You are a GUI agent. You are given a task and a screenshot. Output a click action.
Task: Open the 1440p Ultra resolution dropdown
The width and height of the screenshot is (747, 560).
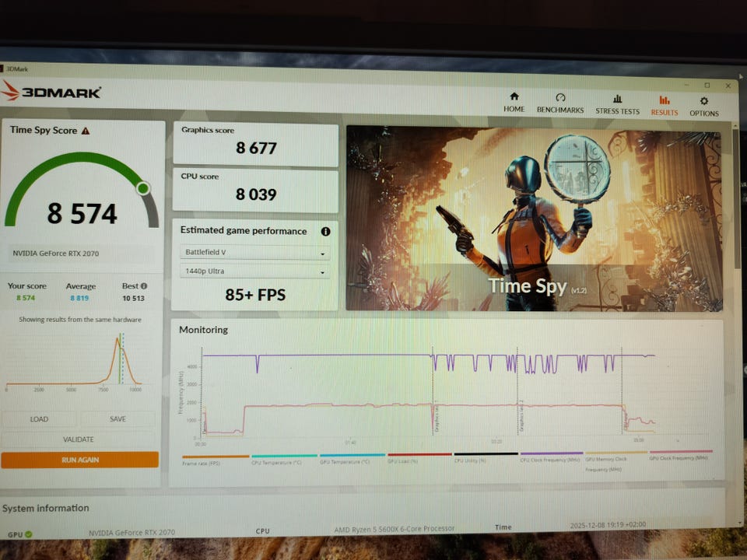[x=255, y=271]
